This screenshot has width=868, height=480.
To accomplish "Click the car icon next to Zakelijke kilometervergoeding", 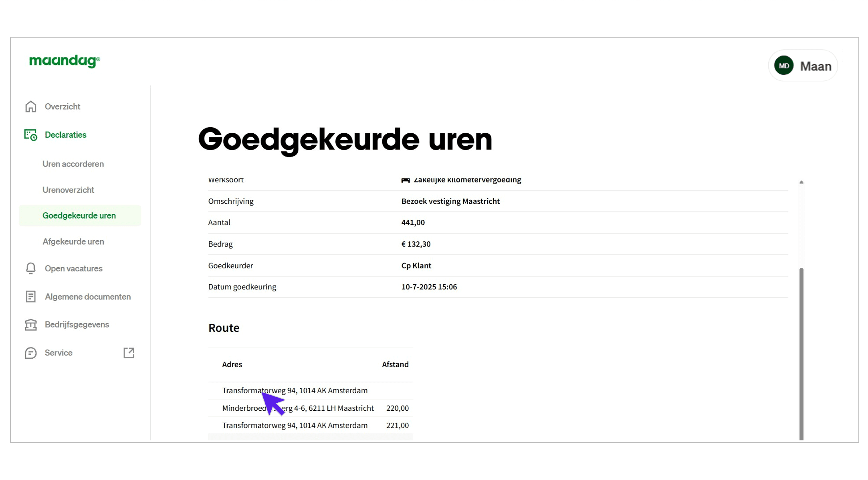I will [405, 180].
